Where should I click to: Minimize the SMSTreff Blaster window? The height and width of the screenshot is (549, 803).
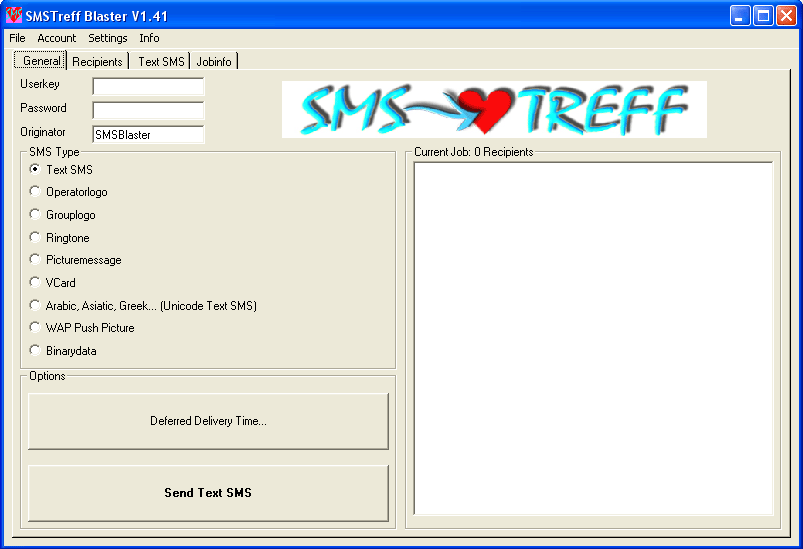click(739, 16)
